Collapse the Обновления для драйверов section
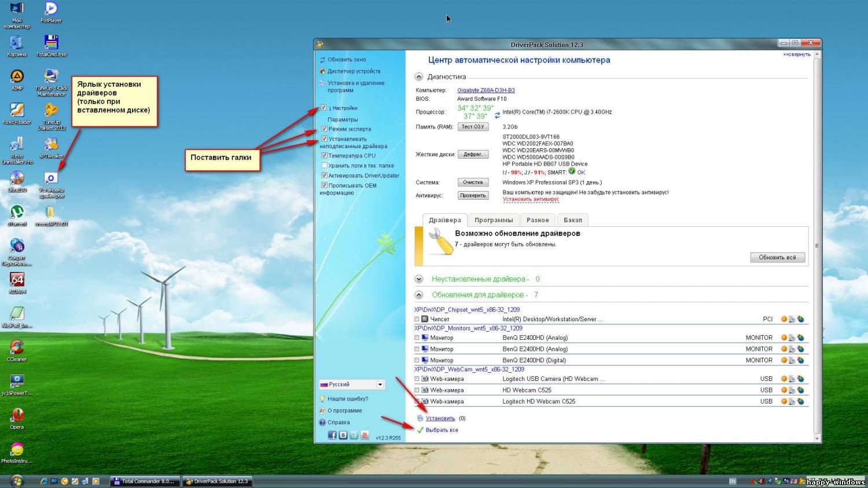Image resolution: width=868 pixels, height=488 pixels. pyautogui.click(x=419, y=295)
